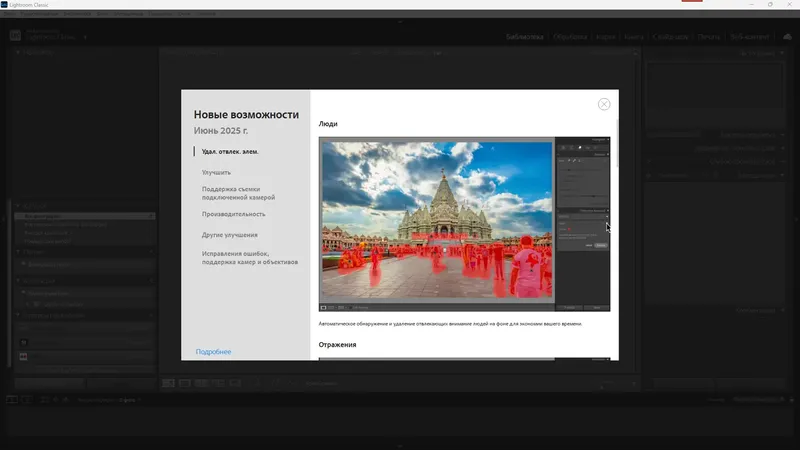Hide the right panel group arrow

point(797,219)
